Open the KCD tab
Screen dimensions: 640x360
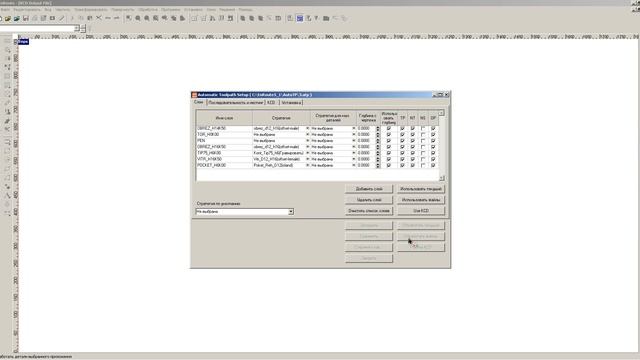pyautogui.click(x=271, y=102)
